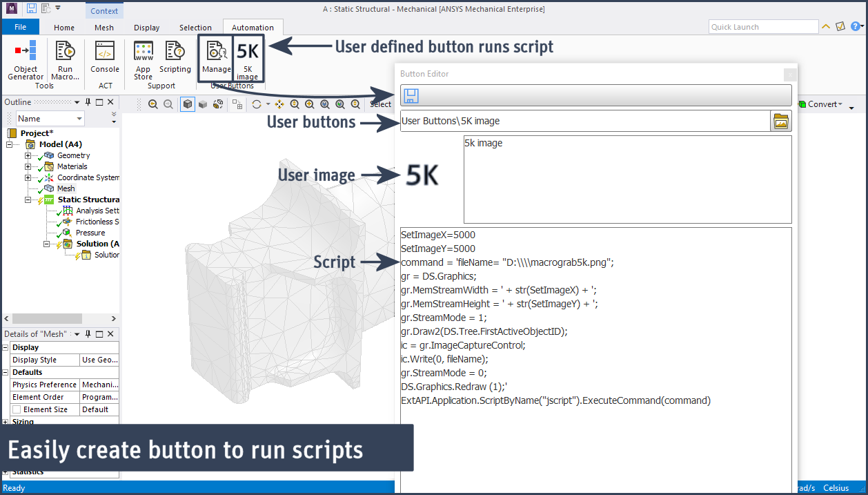Open the Name filter dropdown

click(x=79, y=119)
